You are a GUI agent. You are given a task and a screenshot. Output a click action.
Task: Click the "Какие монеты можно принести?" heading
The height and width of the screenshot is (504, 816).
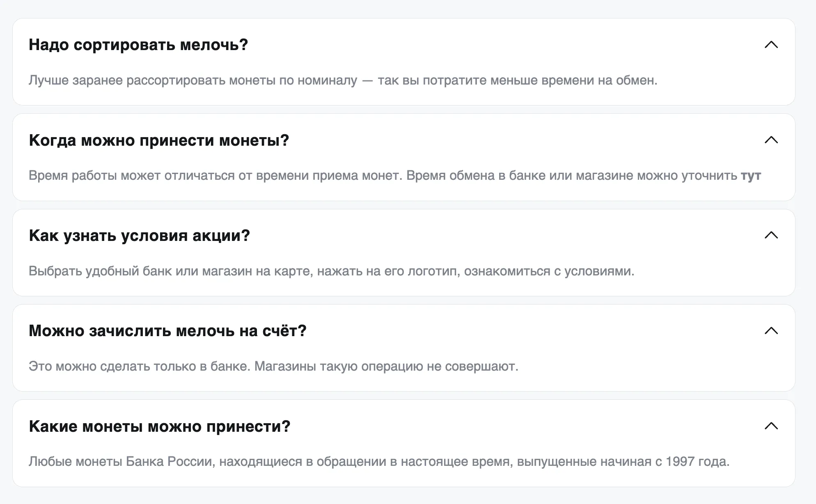(159, 426)
